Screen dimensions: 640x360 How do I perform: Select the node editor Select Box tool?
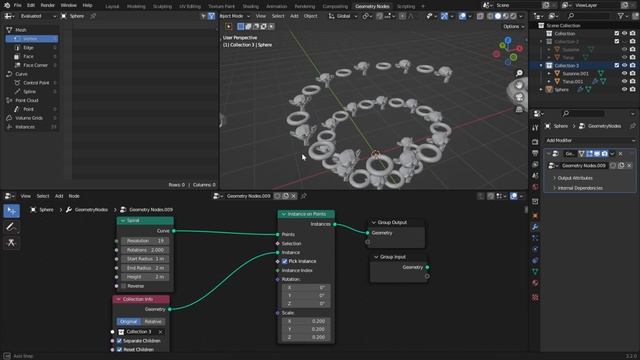11,211
